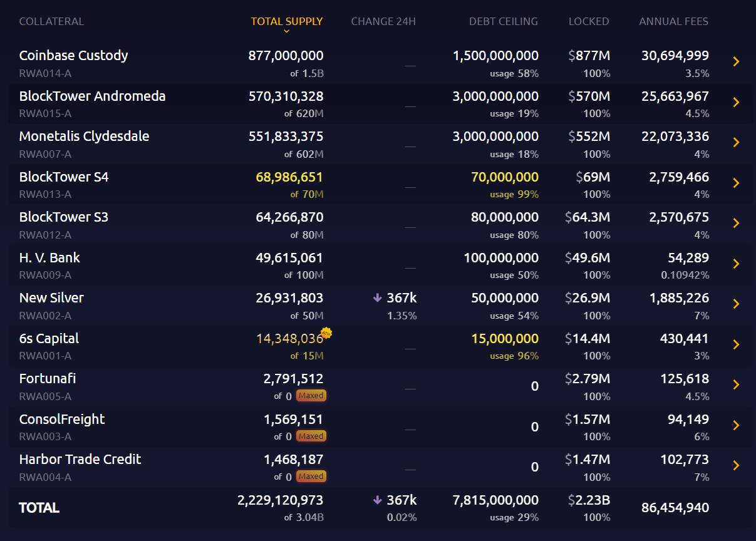
Task: Click the 367k change value for New Silver
Action: click(401, 298)
